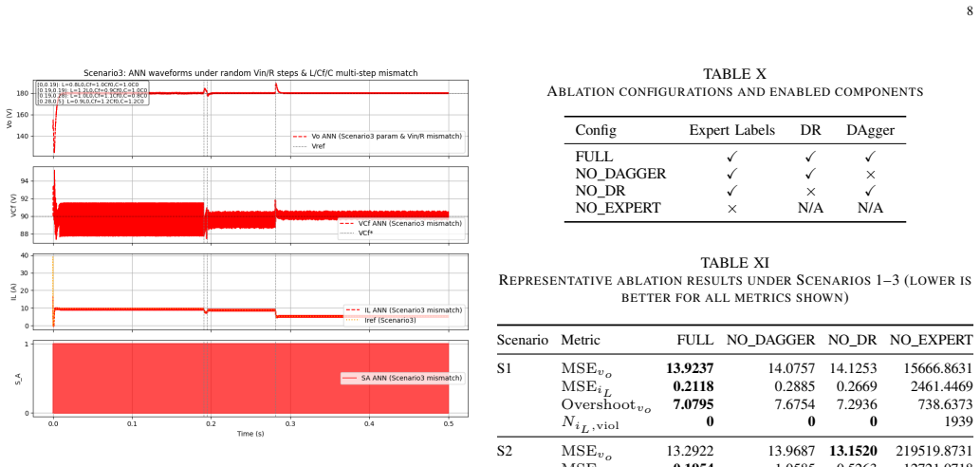980x467 pixels.
Task: Click the 'DR' column header in Table X
Action: click(x=810, y=130)
